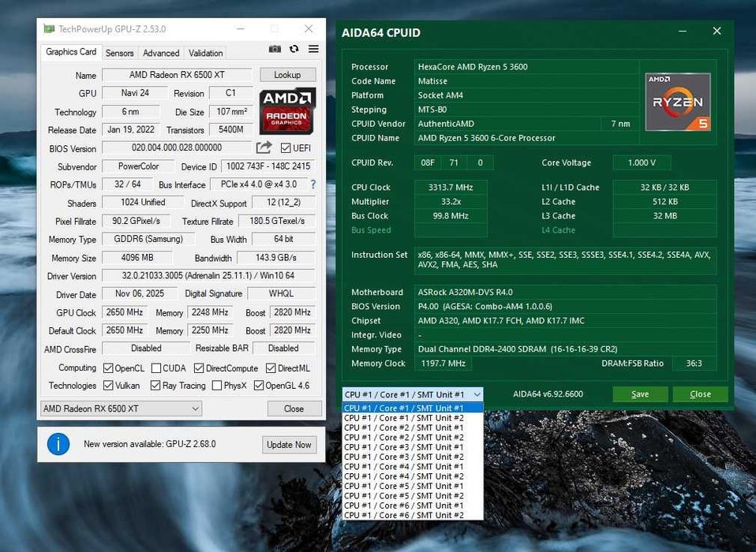756x552 pixels.
Task: Open the GPU-Z hamburger menu
Action: [x=313, y=49]
